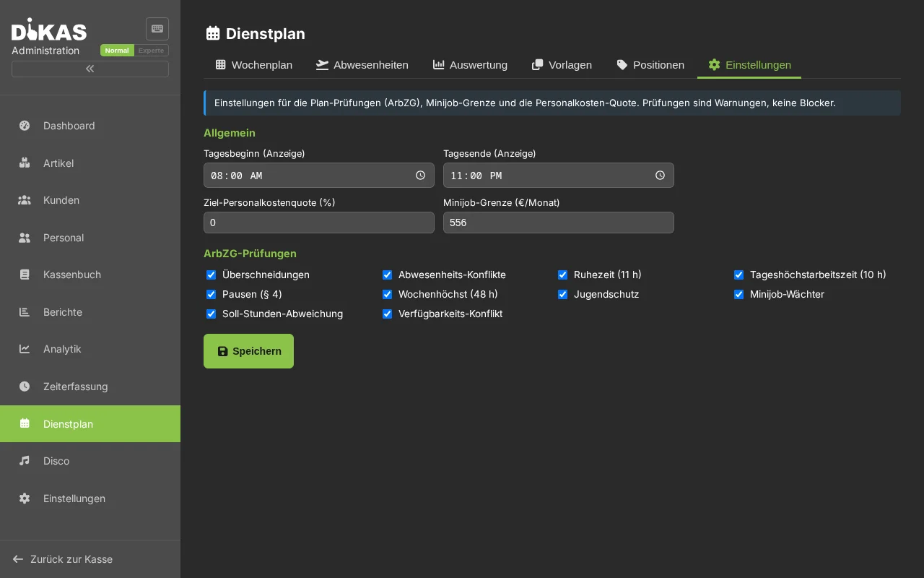
Task: Switch to Normal mode
Action: pyautogui.click(x=117, y=51)
